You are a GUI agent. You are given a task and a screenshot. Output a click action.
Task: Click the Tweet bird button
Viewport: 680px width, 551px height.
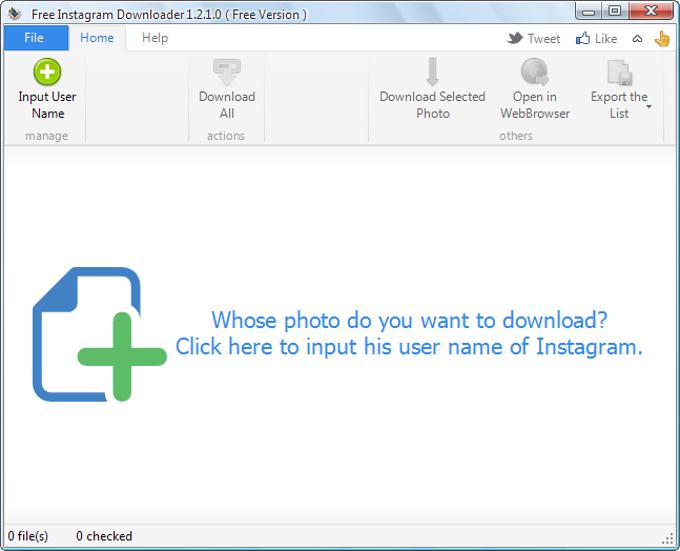pos(533,39)
